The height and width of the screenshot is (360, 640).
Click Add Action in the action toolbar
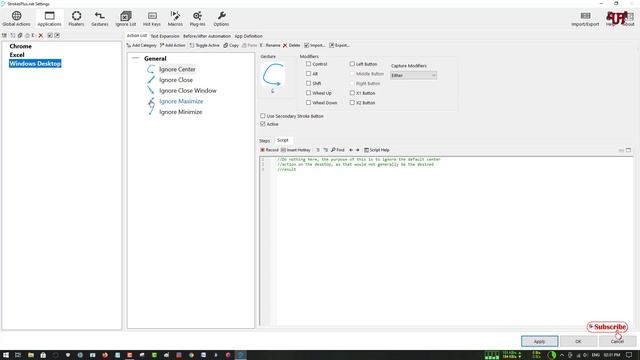coord(172,45)
